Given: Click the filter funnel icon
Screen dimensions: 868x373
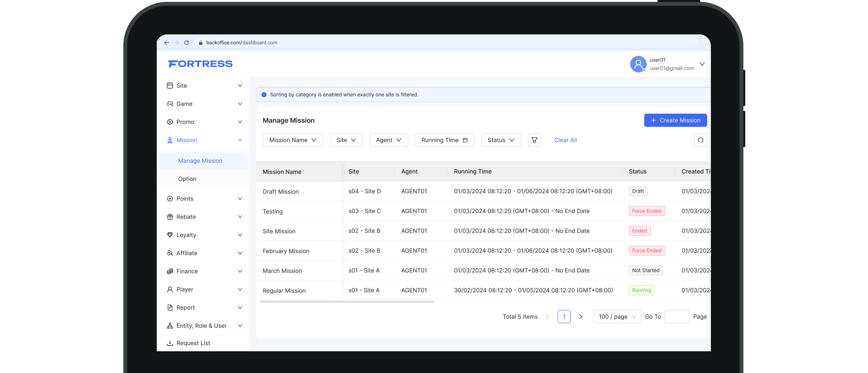Looking at the screenshot, I should (x=534, y=140).
